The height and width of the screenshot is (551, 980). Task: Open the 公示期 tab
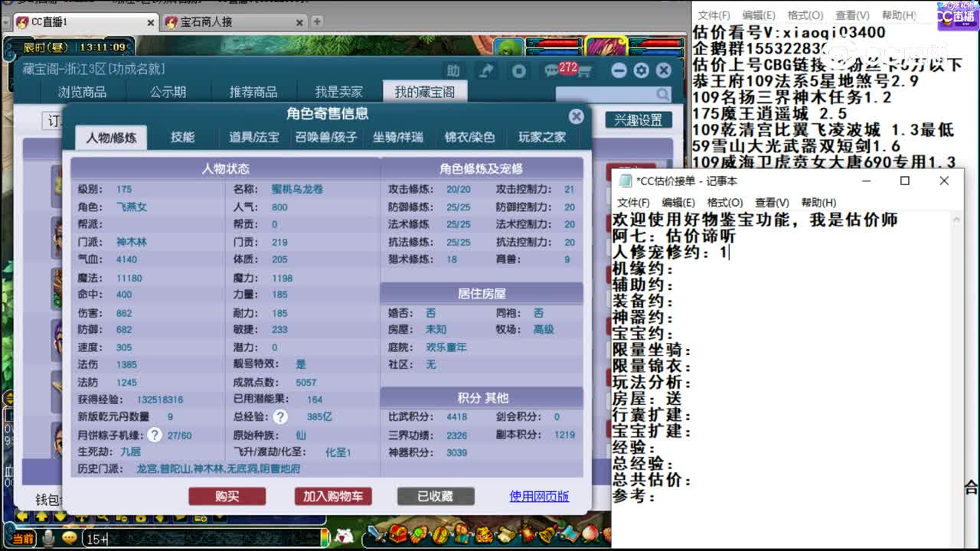[x=168, y=93]
